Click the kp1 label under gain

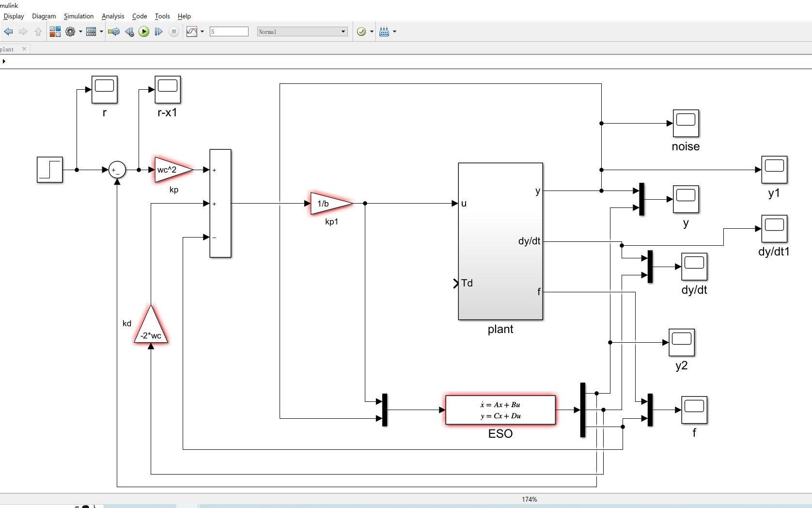click(x=331, y=222)
